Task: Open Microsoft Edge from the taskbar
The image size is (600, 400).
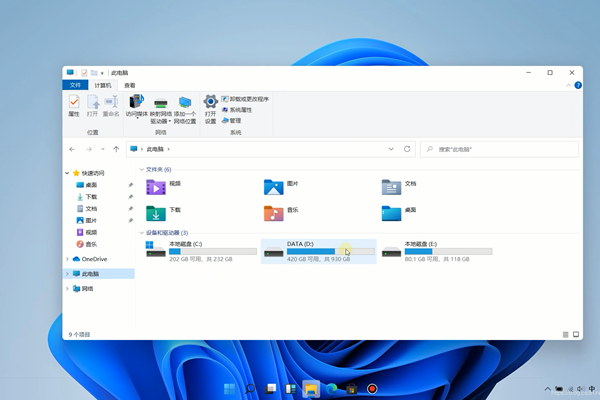Action: click(x=331, y=388)
